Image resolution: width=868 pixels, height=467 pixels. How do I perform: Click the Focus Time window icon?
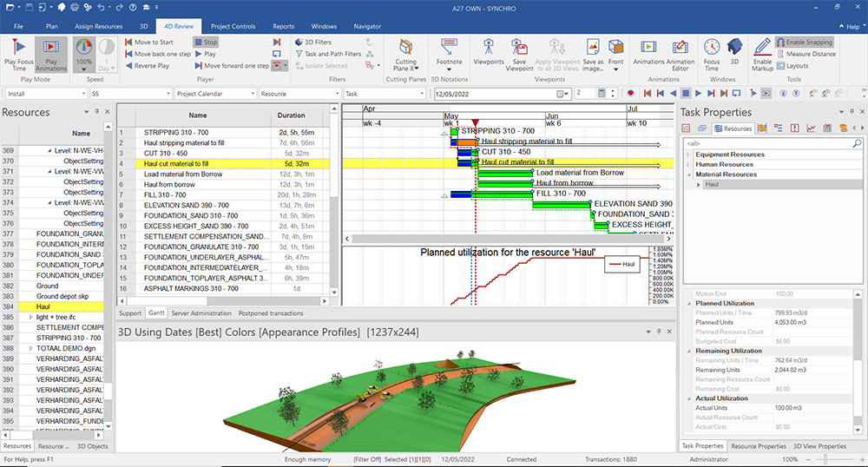coord(712,54)
